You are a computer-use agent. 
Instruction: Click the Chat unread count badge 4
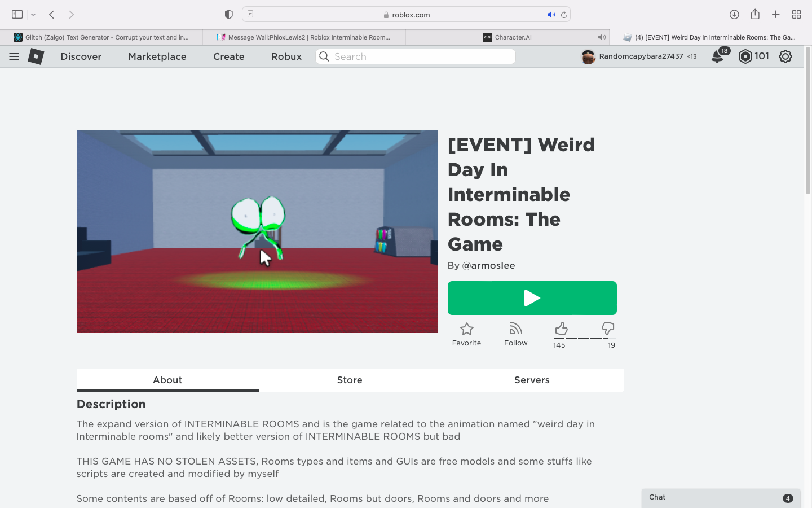click(788, 498)
